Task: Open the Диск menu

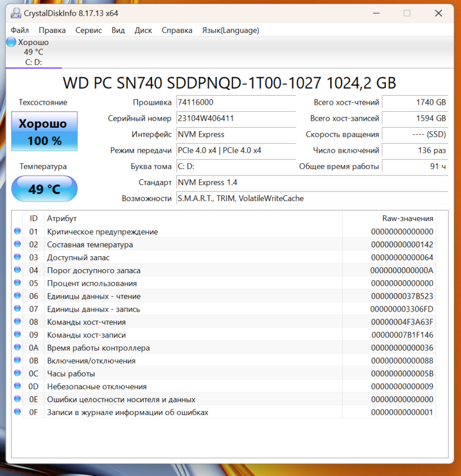Action: tap(143, 30)
